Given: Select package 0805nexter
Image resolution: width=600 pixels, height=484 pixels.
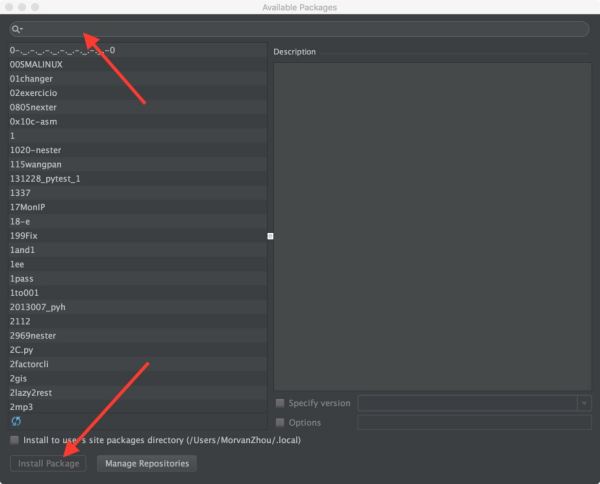Looking at the screenshot, I should 138,107.
